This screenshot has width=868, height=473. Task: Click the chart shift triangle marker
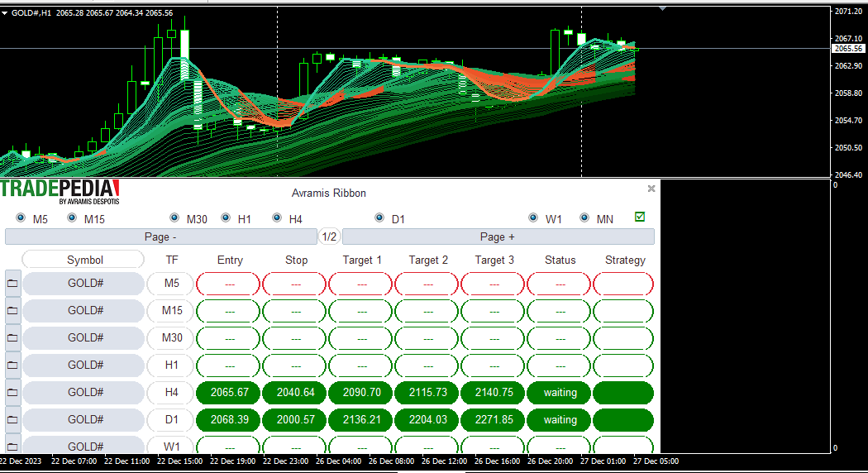[x=663, y=8]
